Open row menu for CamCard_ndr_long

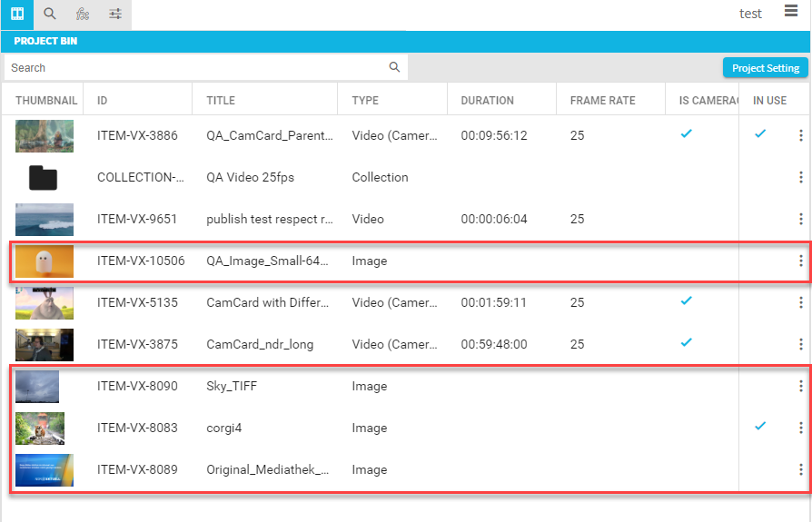click(x=800, y=345)
